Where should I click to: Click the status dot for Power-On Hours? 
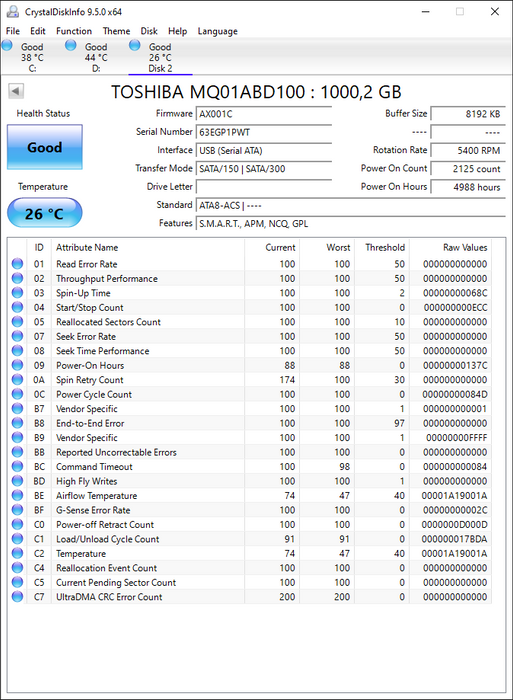pos(17,365)
